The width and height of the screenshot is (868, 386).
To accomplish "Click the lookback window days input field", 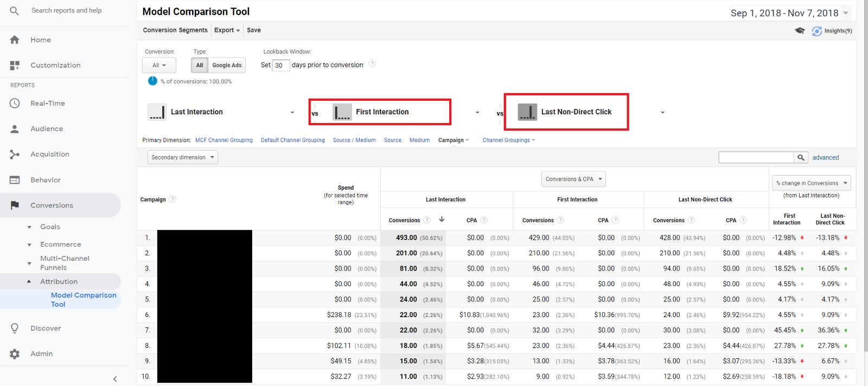I will click(x=280, y=65).
